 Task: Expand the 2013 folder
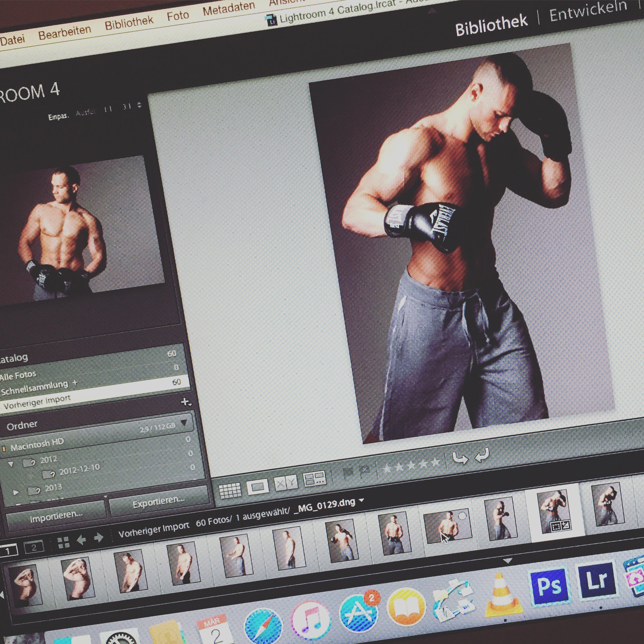[x=16, y=492]
